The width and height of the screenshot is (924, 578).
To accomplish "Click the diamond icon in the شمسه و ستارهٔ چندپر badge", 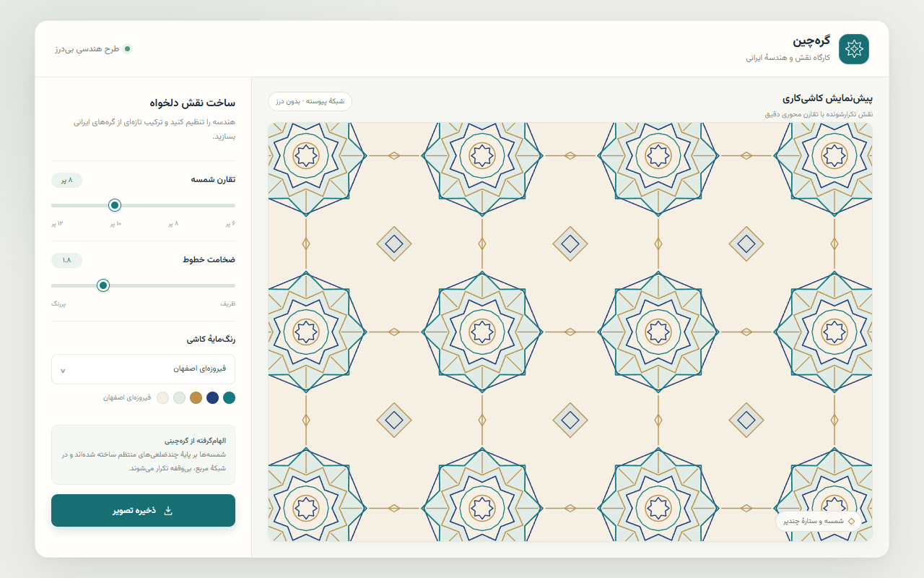I will coord(851,521).
